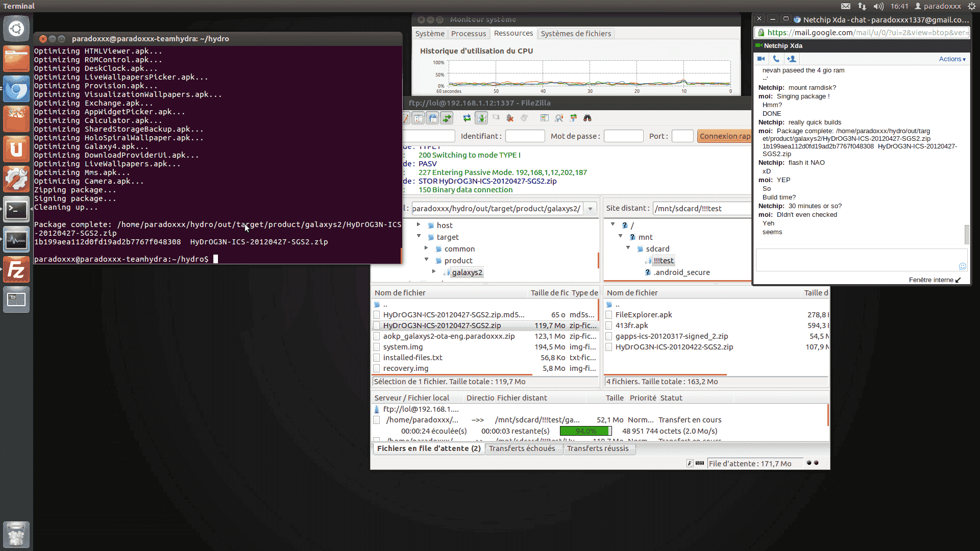Check the box beside FileExplorer.apk

[x=609, y=315]
